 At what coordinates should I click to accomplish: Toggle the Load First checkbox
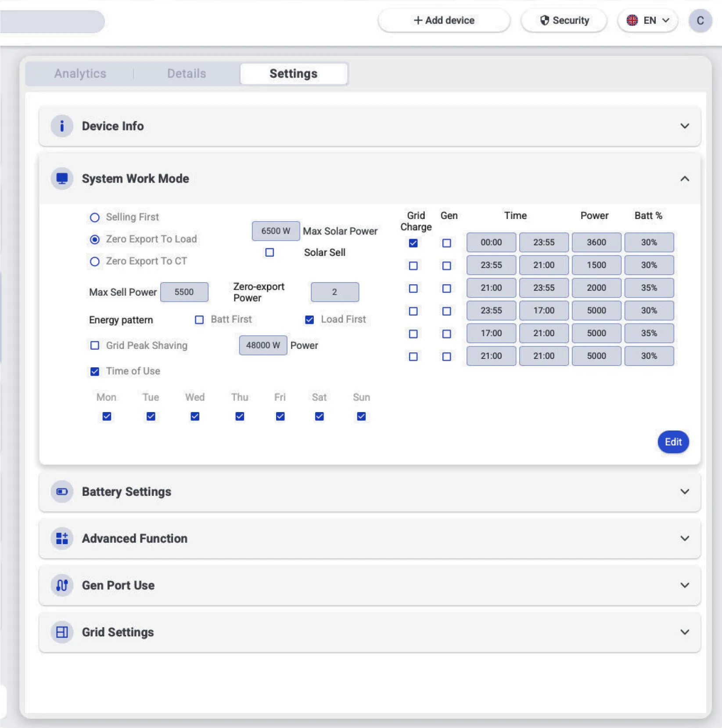[309, 320]
